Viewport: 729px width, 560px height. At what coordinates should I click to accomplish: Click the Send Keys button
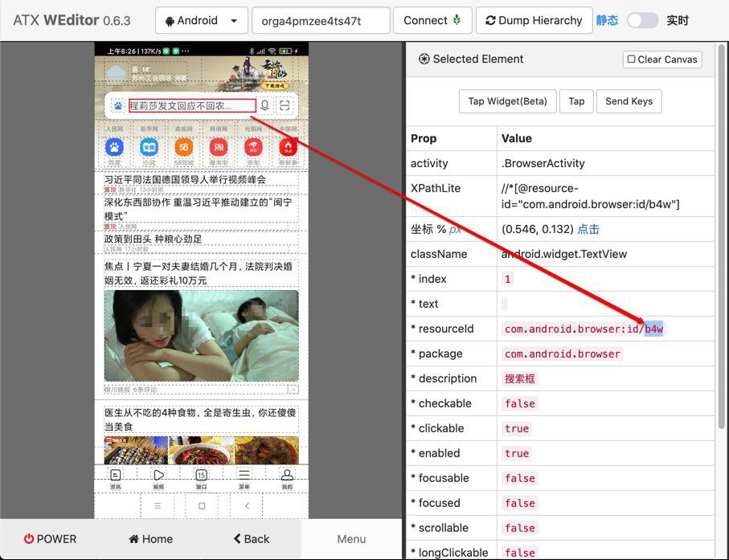point(629,101)
